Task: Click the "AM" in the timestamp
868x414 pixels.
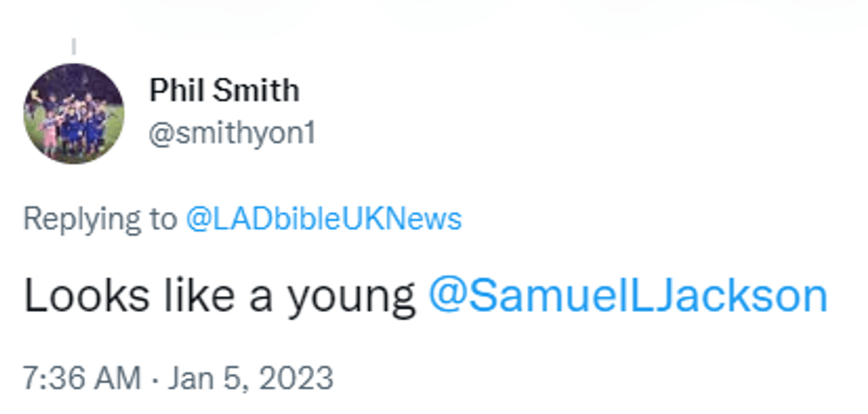Action: [120, 378]
